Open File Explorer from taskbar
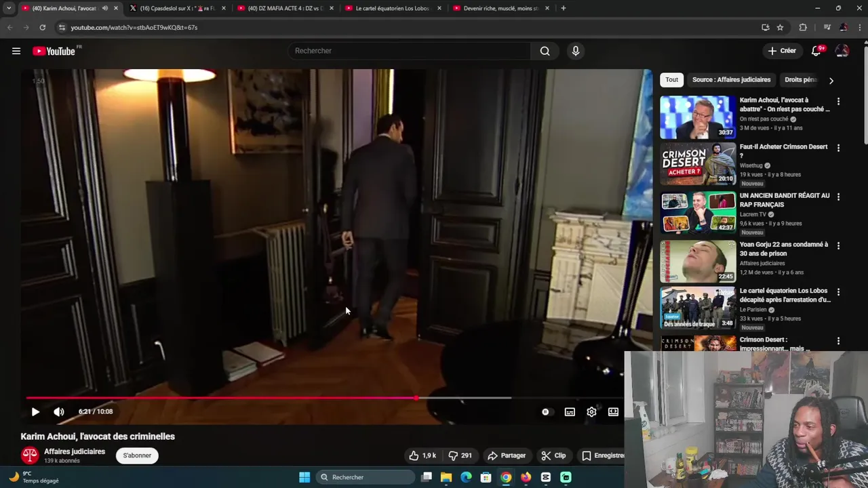The image size is (868, 488). click(446, 477)
